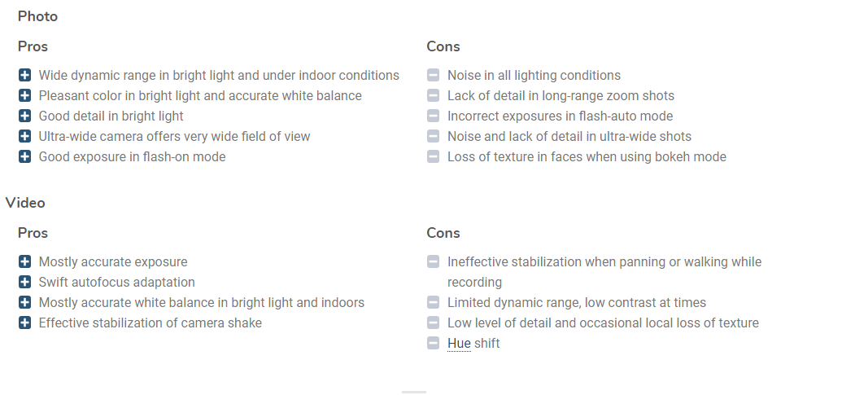Click plus icon beside Wide dynamic range
This screenshot has height=395, width=868.
[24, 76]
